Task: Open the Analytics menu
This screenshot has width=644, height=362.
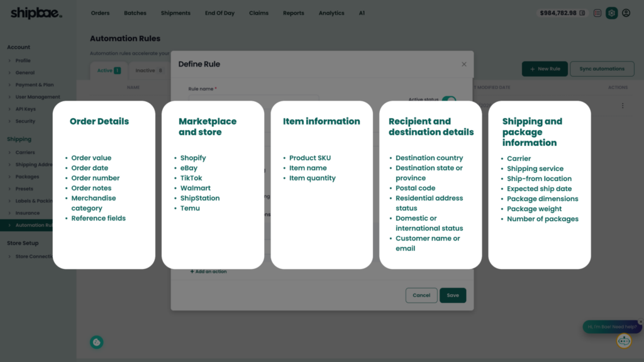Action: [x=331, y=13]
